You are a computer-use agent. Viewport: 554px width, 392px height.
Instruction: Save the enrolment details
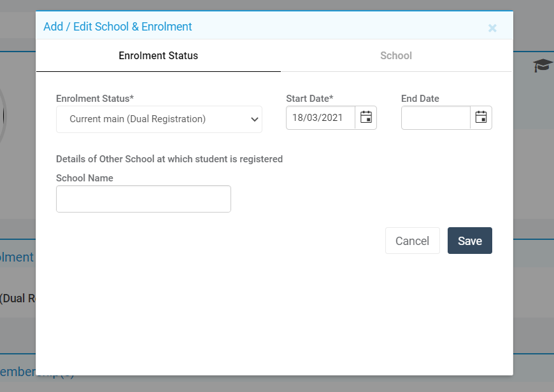(469, 241)
